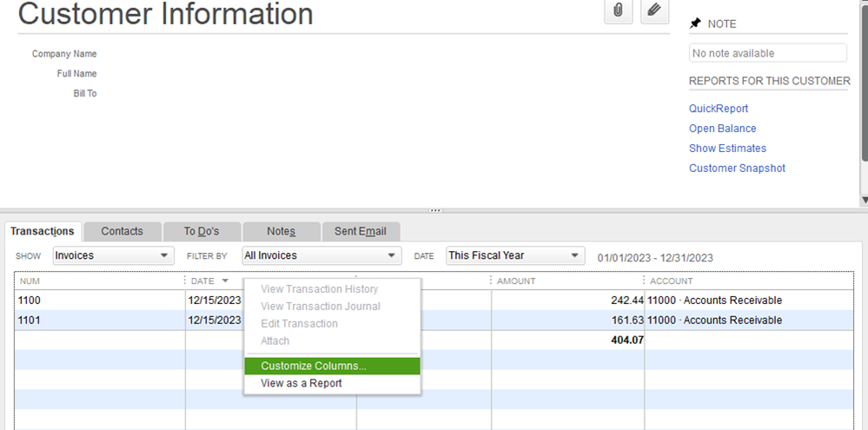Image resolution: width=868 pixels, height=430 pixels.
Task: Select invoice number 1101
Action: [30, 321]
